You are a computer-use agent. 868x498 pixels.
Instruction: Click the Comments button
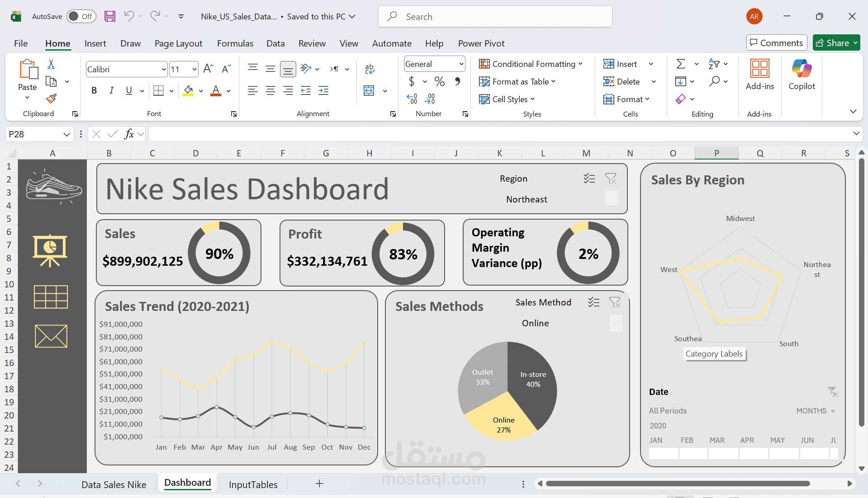pyautogui.click(x=777, y=43)
